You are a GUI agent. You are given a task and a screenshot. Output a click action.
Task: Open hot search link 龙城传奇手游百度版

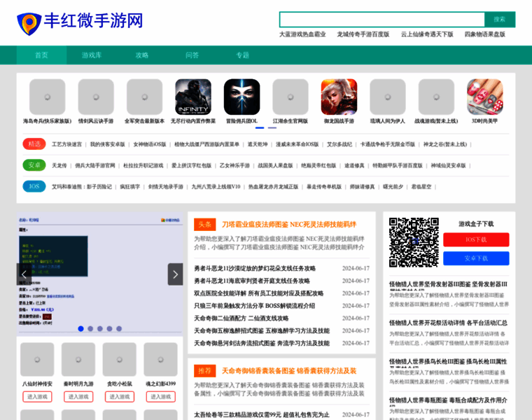pyautogui.click(x=363, y=34)
